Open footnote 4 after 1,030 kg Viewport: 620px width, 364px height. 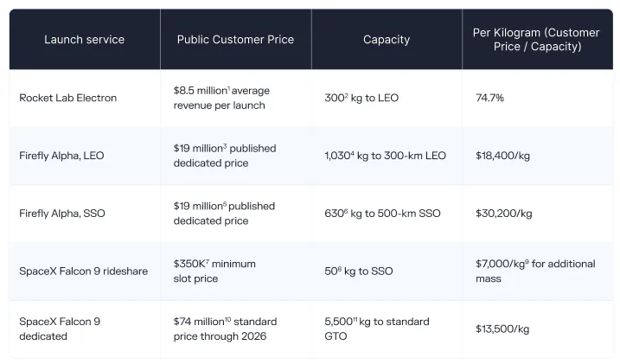[352, 153]
